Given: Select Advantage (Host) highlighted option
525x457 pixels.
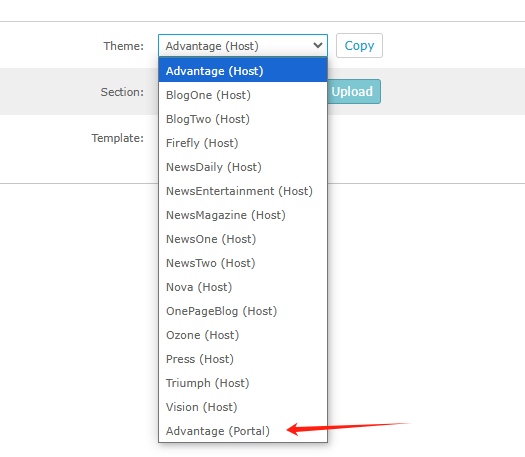Looking at the screenshot, I should [x=243, y=70].
